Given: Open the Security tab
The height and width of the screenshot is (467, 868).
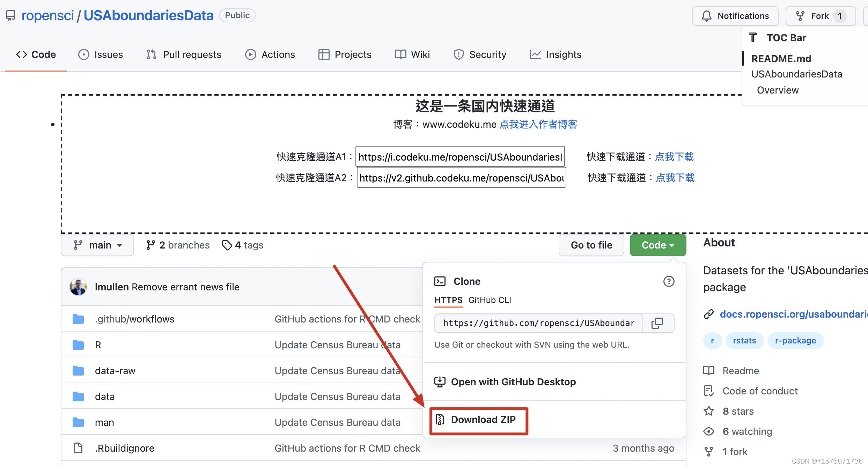Looking at the screenshot, I should pyautogui.click(x=480, y=54).
